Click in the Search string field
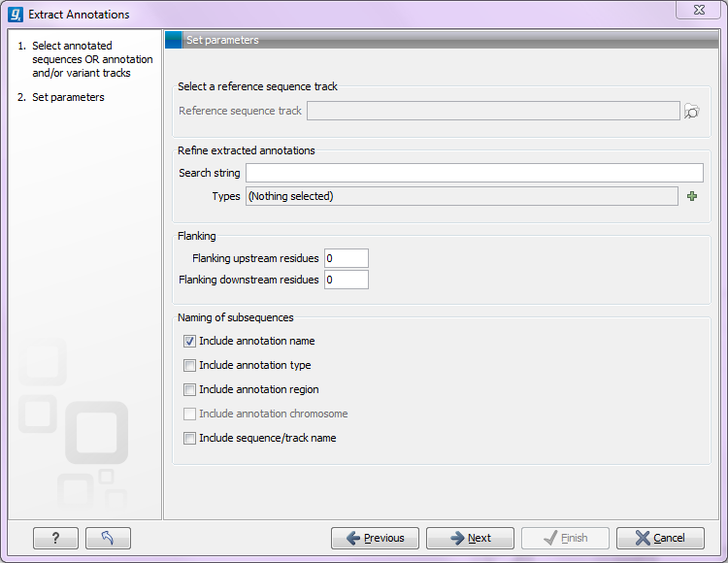 (475, 173)
